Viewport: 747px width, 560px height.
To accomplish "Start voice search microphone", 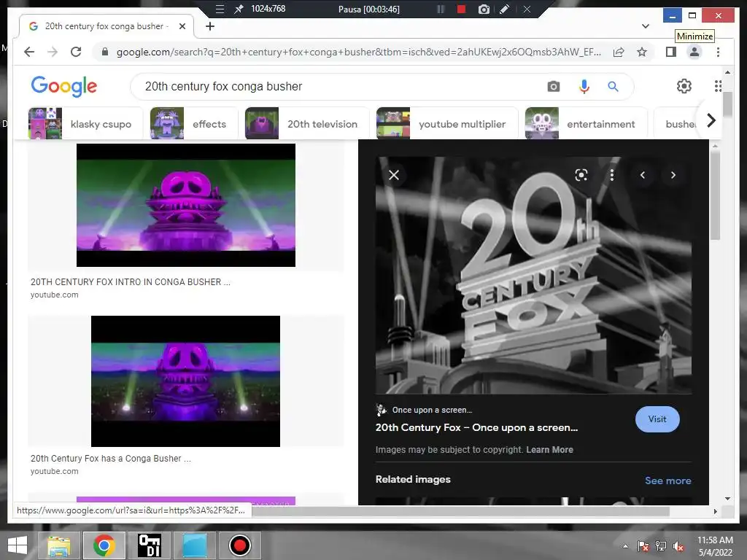I will click(584, 86).
